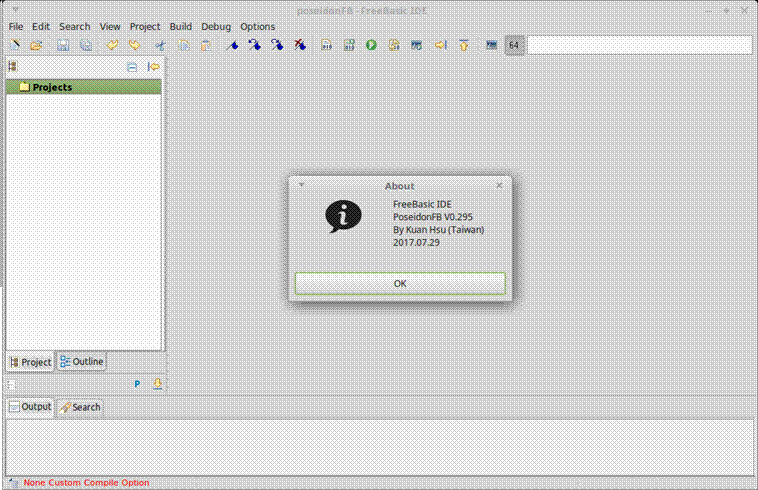Click the FreeBasic IDE text in About
The height and width of the screenshot is (490, 758).
click(x=422, y=204)
